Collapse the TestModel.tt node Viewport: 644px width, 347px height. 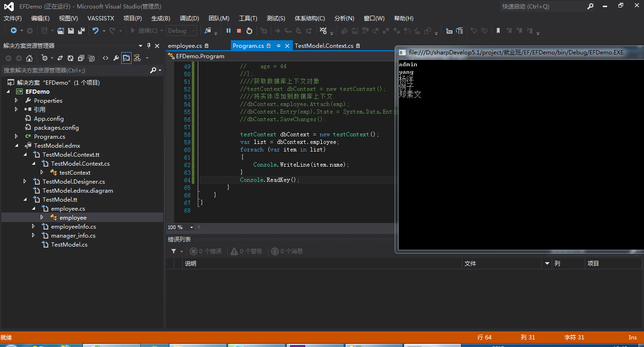(25, 200)
